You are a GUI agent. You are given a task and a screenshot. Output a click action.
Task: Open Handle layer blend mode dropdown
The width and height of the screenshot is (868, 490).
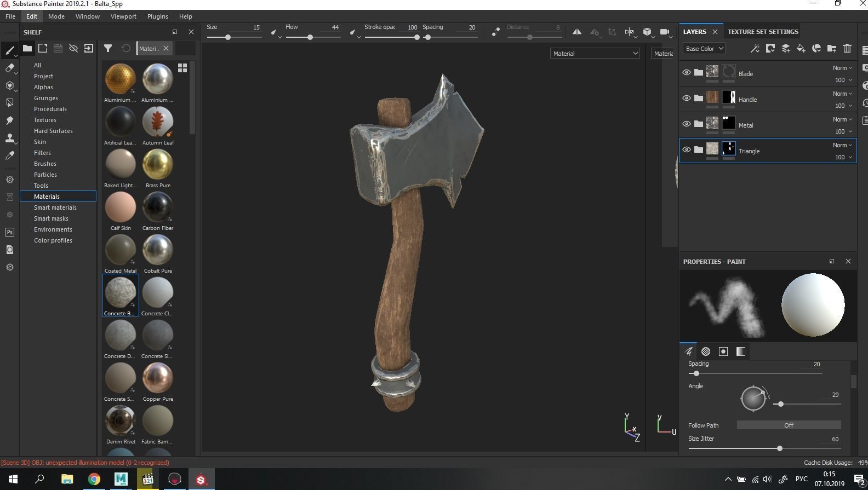click(842, 94)
